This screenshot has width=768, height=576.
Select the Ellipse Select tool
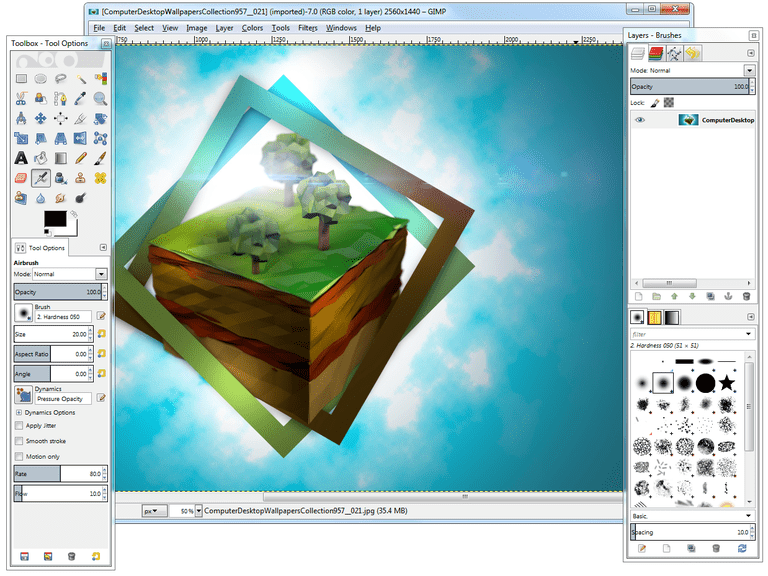[x=41, y=79]
